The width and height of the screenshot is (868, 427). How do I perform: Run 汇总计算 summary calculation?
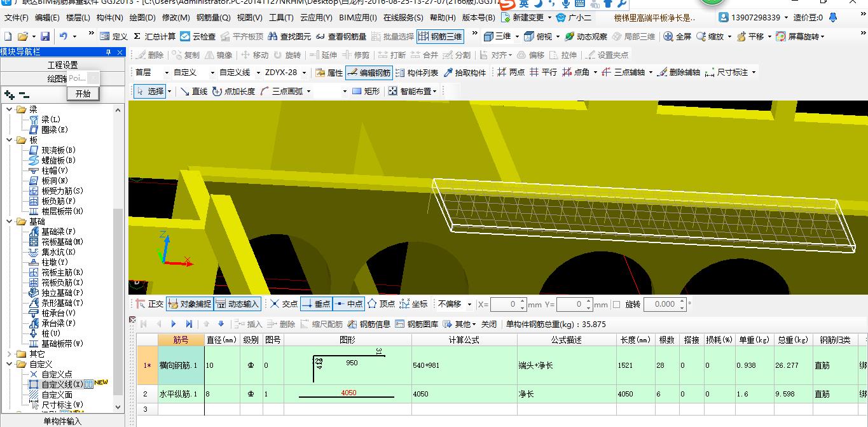pyautogui.click(x=154, y=36)
